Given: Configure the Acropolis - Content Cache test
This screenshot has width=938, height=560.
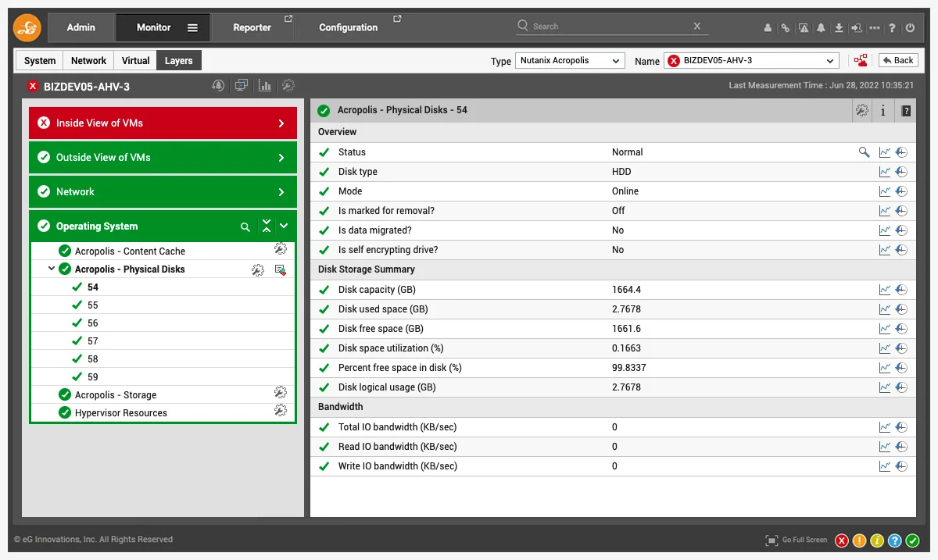Looking at the screenshot, I should pyautogui.click(x=281, y=249).
